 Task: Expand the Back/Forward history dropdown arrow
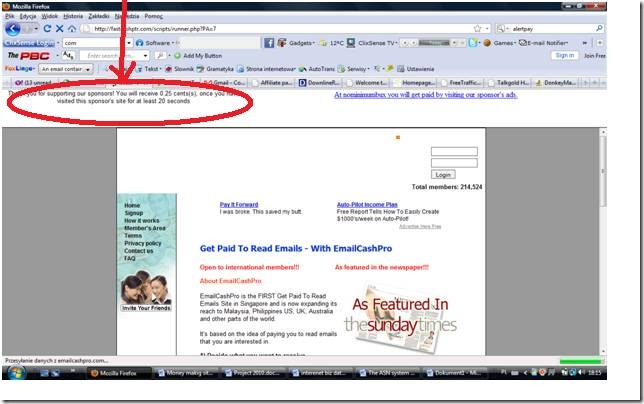pos(36,29)
